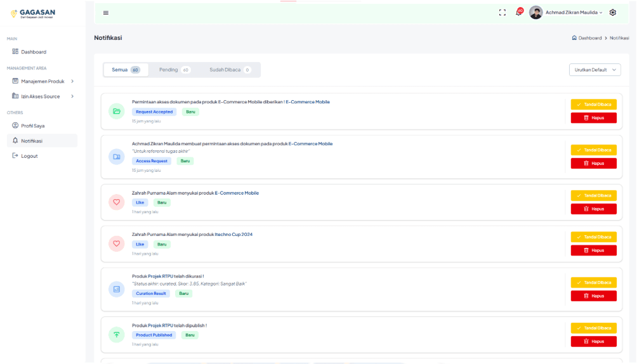637x364 pixels.
Task: Switch to the Sudah Dibaca tab
Action: [x=230, y=70]
